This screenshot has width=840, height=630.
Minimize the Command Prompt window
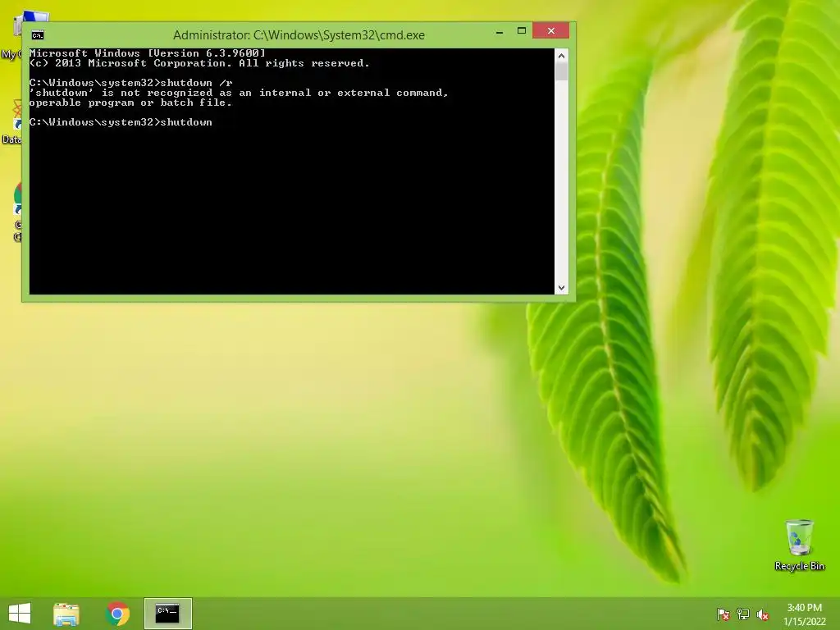click(x=500, y=32)
